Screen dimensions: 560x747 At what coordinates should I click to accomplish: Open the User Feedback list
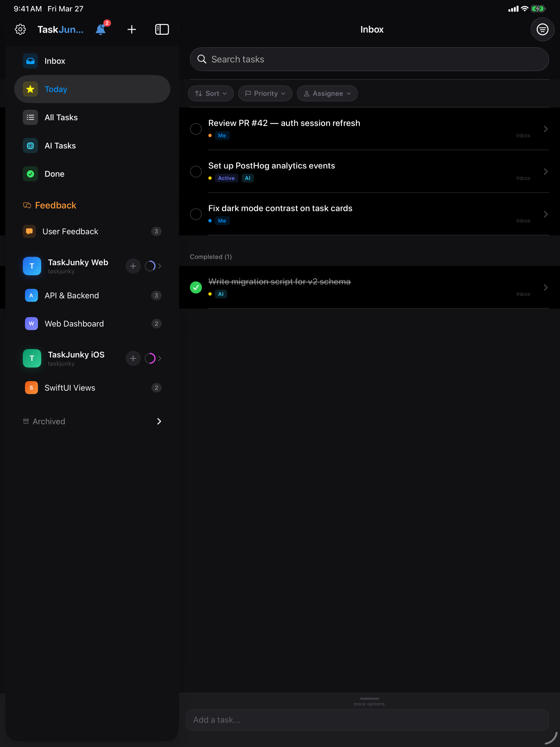[x=70, y=231]
